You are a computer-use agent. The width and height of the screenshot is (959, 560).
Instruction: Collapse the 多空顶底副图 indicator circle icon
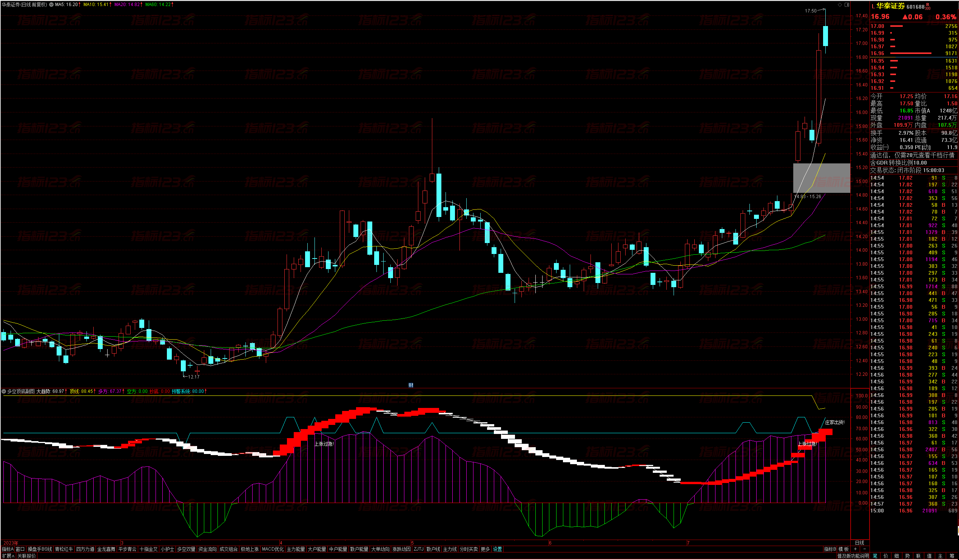click(x=4, y=391)
